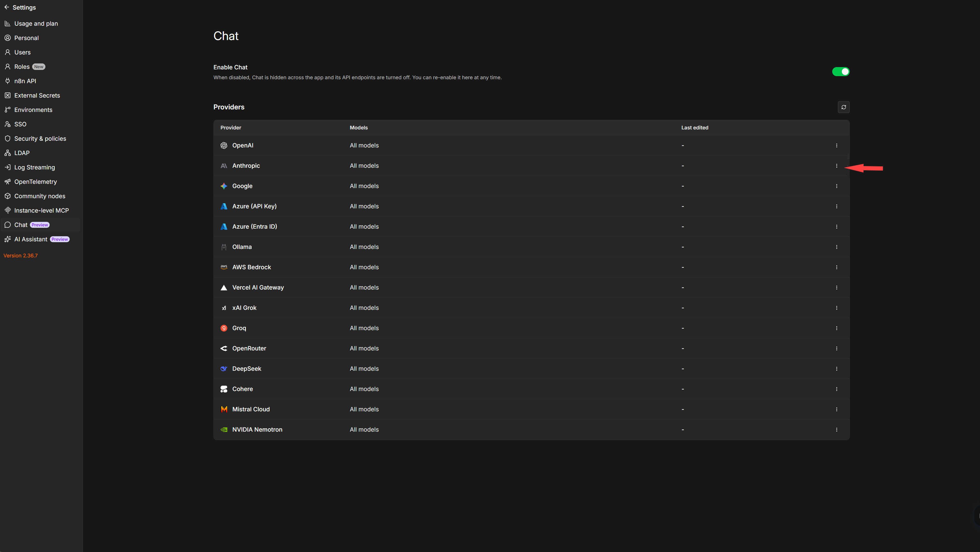Click the Environments branch icon

tap(8, 110)
